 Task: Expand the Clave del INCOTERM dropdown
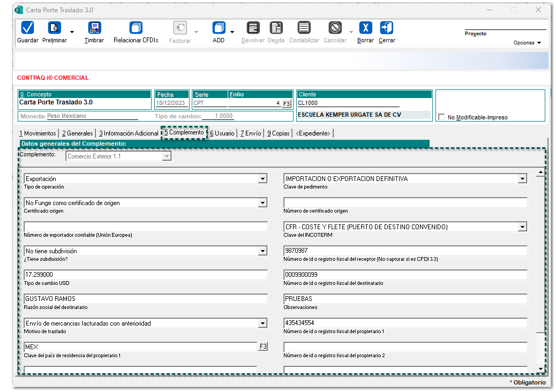[x=522, y=227]
